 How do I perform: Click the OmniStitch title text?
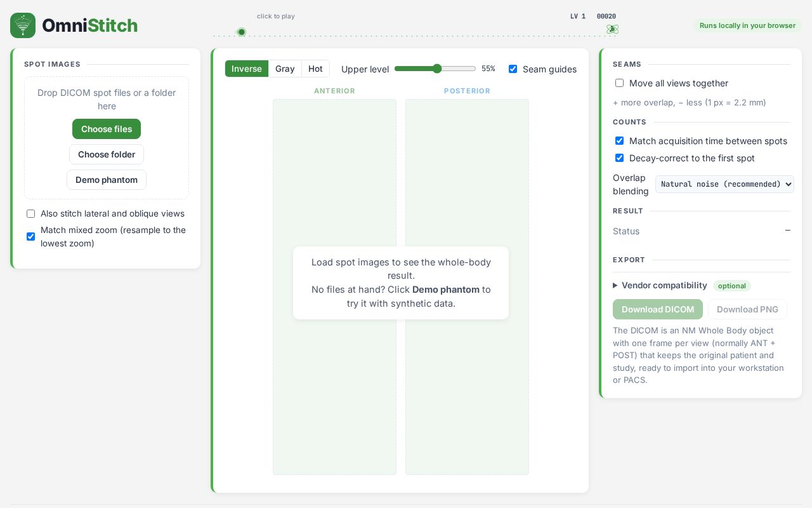pyautogui.click(x=89, y=25)
